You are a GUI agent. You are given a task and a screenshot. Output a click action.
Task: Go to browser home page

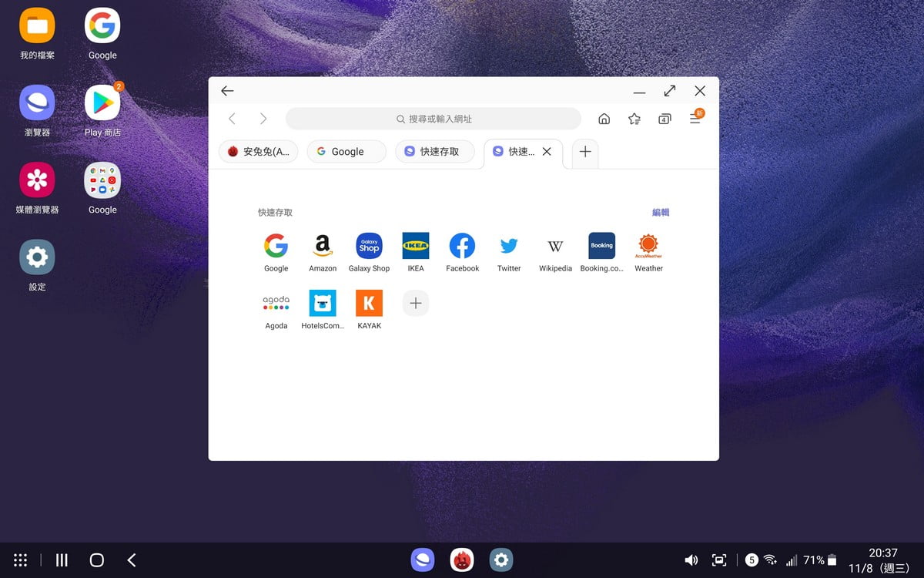pos(604,119)
